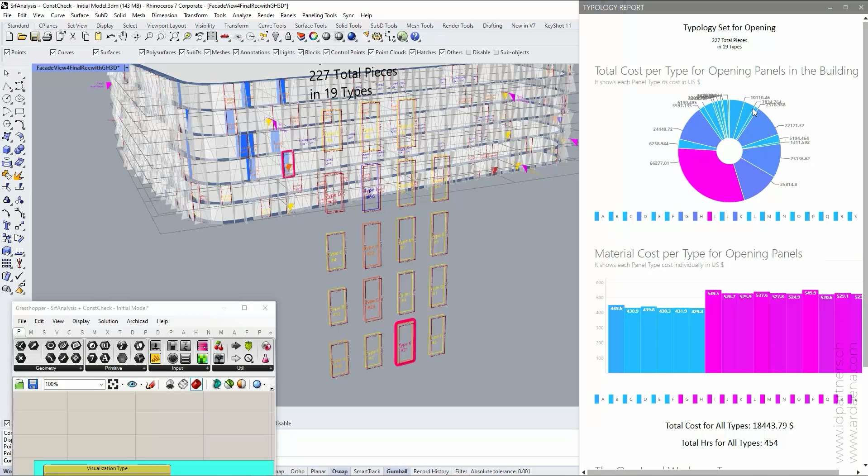
Task: Toggle Gumball in the status bar
Action: click(x=397, y=471)
